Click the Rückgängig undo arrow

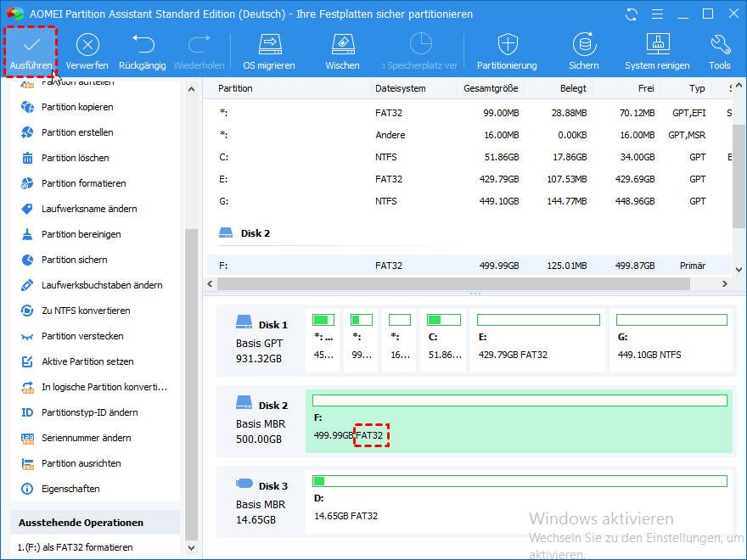[143, 45]
